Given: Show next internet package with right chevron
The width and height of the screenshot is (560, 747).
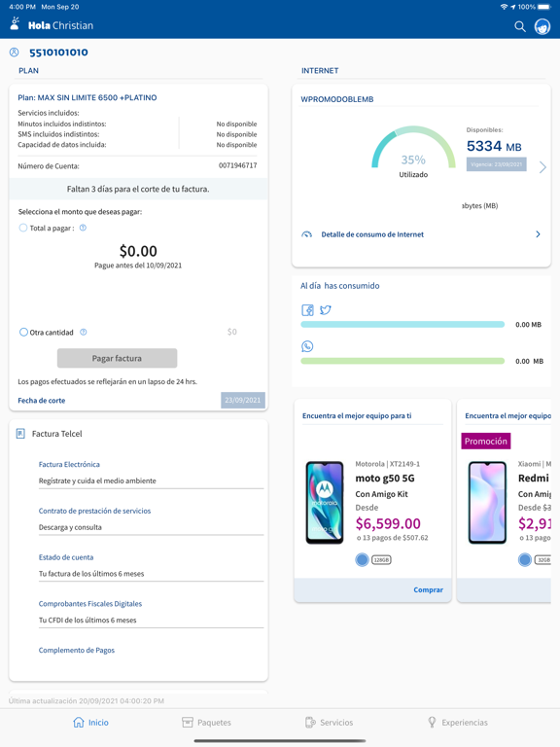Looking at the screenshot, I should (x=542, y=167).
